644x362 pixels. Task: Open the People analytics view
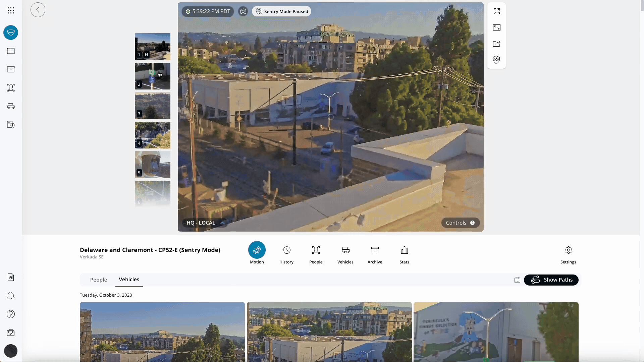point(316,255)
